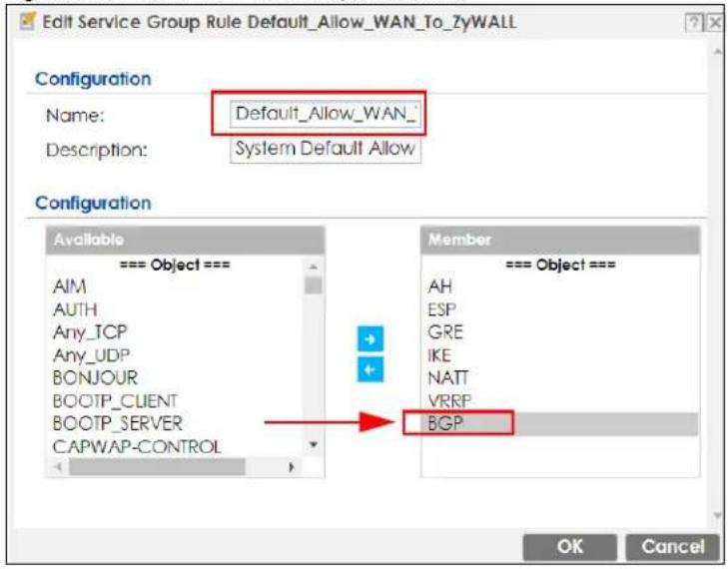Click the Member column header

coord(560,240)
